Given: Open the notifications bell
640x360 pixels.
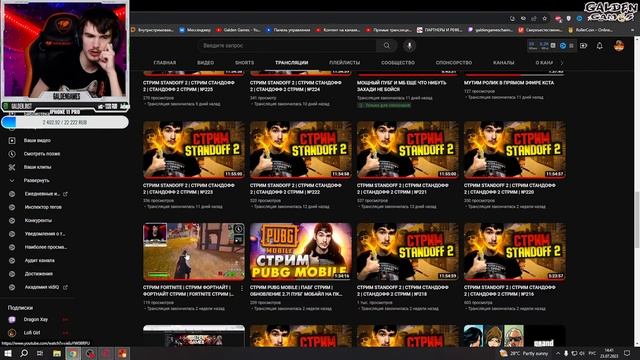Looking at the screenshot, I should (x=599, y=46).
